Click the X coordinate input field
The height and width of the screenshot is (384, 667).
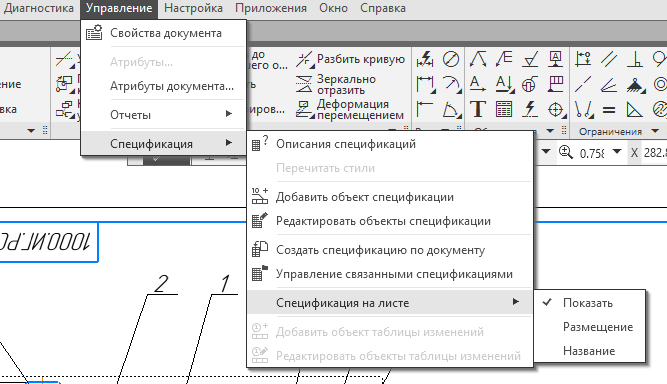pyautogui.click(x=655, y=152)
